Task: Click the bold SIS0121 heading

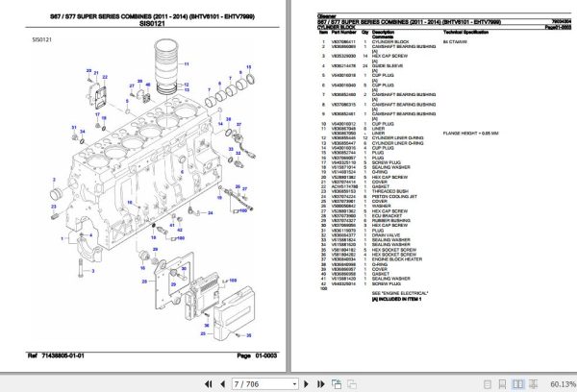Action: click(152, 24)
